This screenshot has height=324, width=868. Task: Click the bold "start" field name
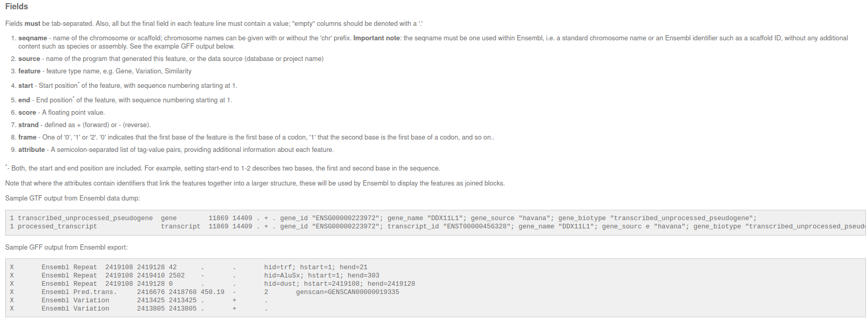tap(25, 86)
